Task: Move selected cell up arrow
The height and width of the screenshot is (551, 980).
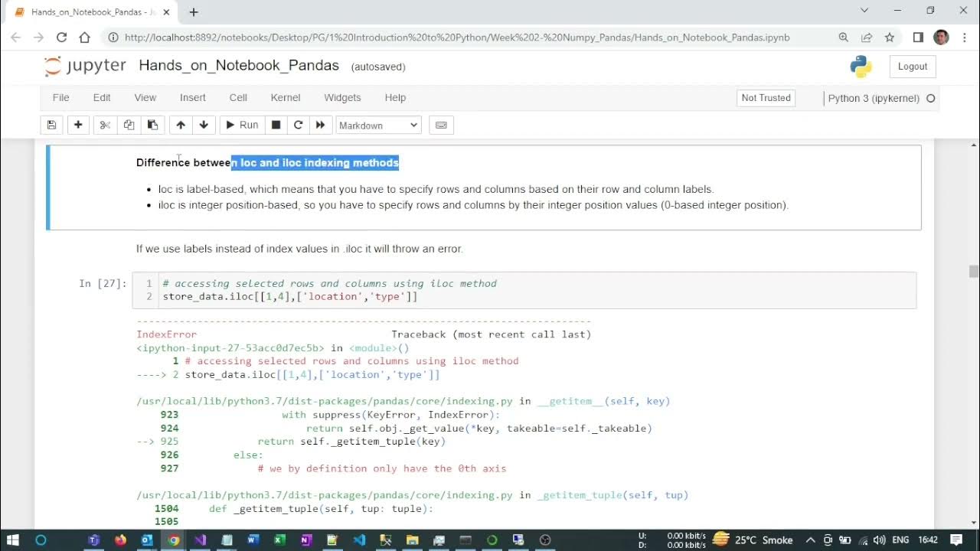Action: (x=181, y=125)
